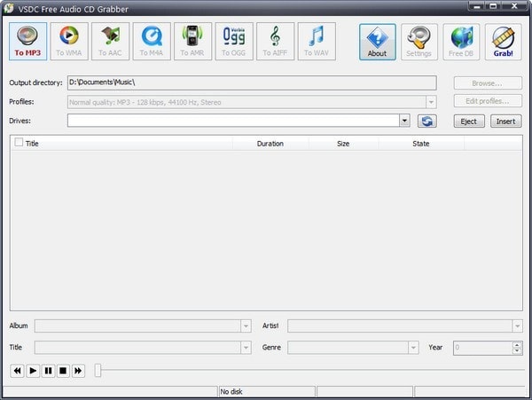Select the To MP3 format icon
Image resolution: width=532 pixels, height=400 pixels.
click(x=27, y=40)
